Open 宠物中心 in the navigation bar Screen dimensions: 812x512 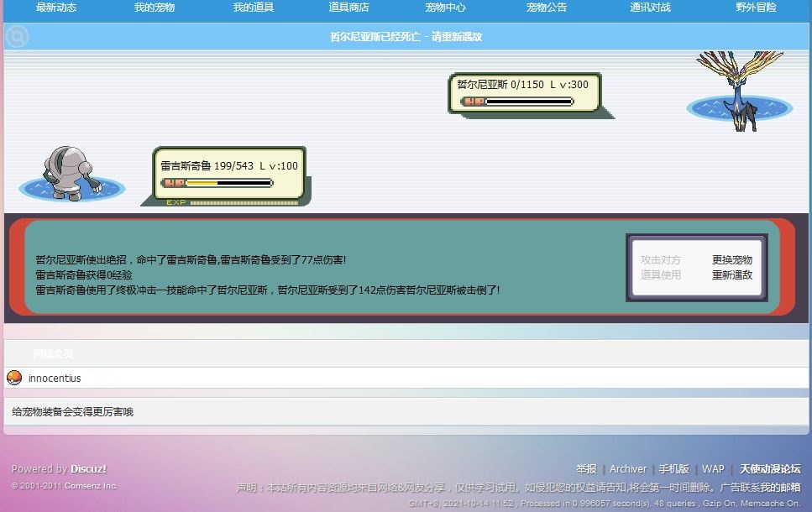coord(446,8)
